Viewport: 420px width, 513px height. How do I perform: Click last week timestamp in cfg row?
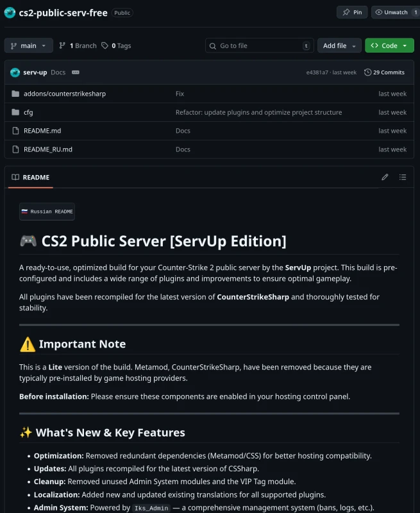[x=392, y=113]
